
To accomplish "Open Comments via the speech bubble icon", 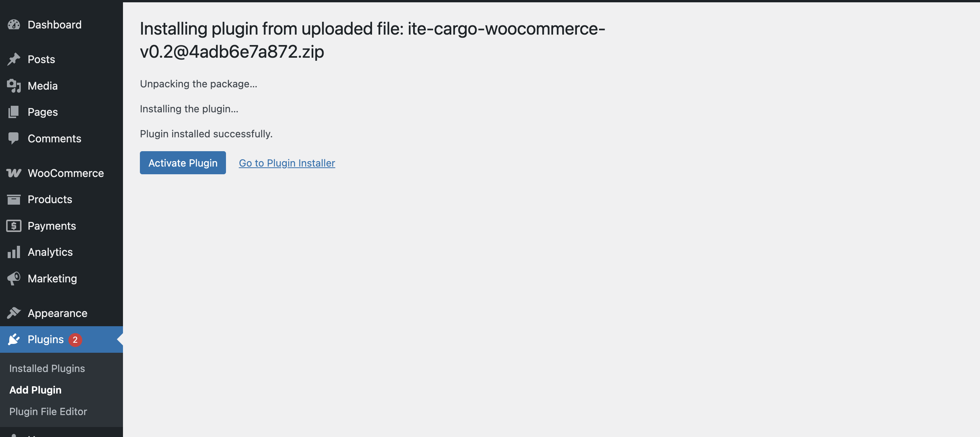I will (14, 138).
